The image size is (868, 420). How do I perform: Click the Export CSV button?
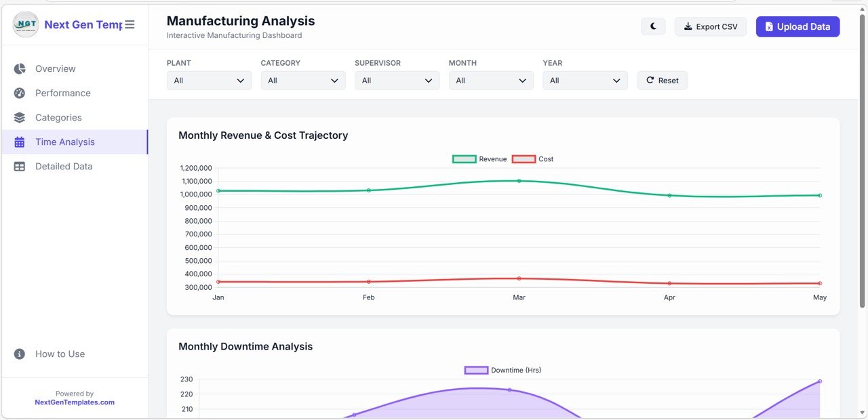pyautogui.click(x=710, y=26)
